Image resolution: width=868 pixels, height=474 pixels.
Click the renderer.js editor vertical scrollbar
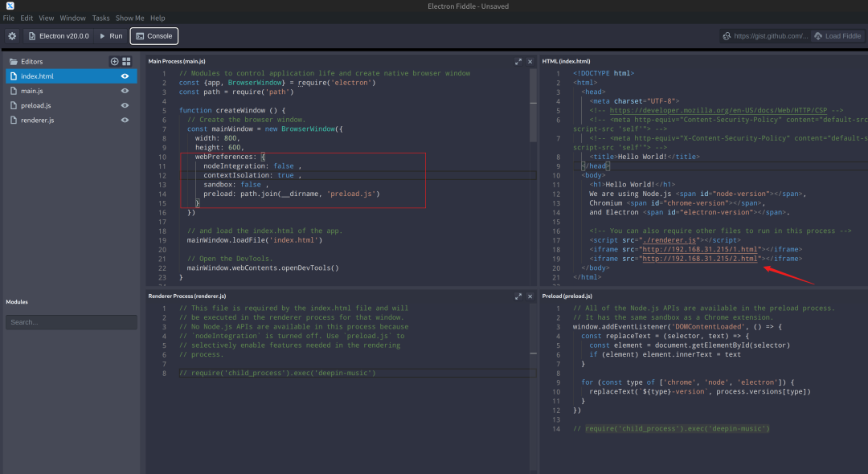coord(533,387)
